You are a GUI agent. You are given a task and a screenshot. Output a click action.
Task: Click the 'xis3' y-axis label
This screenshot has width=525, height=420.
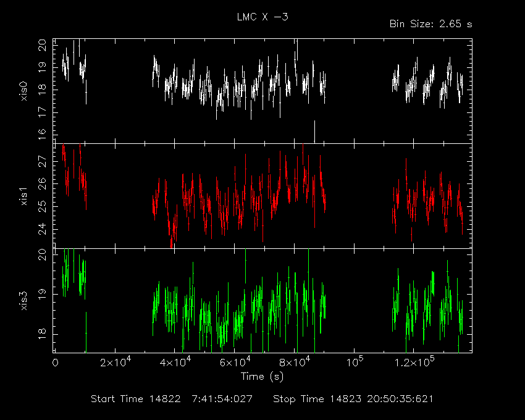23,301
